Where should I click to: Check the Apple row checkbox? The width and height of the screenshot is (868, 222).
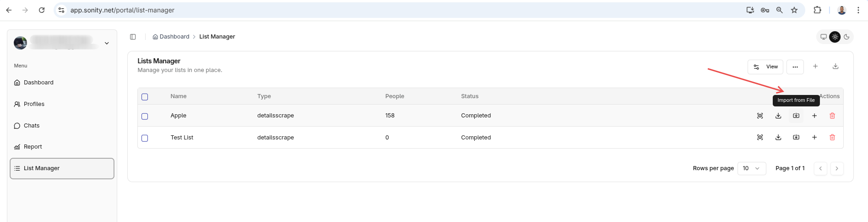coord(145,116)
